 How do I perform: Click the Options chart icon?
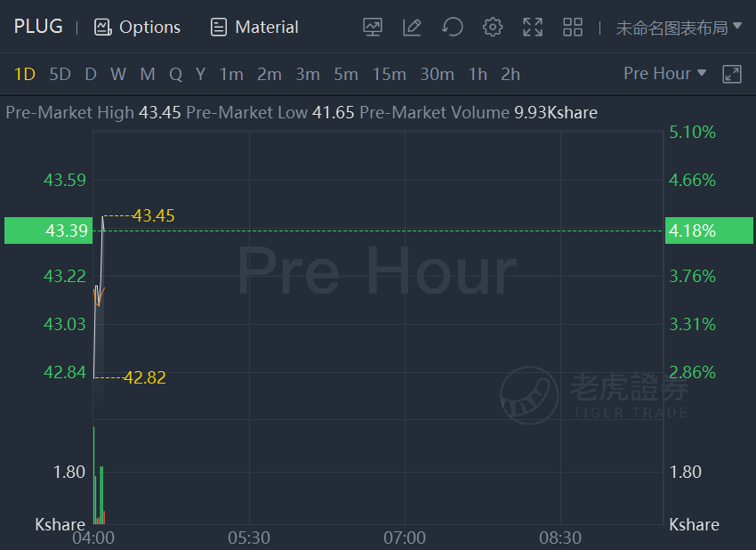[x=102, y=27]
